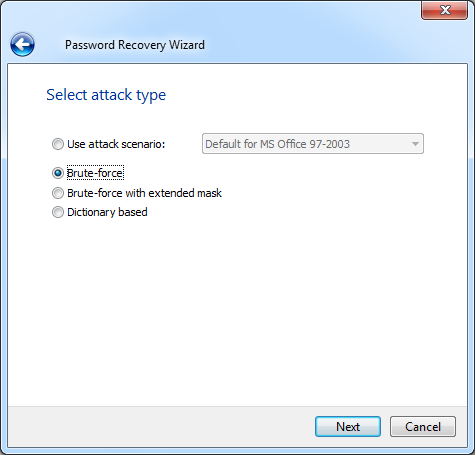This screenshot has height=455, width=475.
Task: Proceed with the Next button
Action: 348,426
